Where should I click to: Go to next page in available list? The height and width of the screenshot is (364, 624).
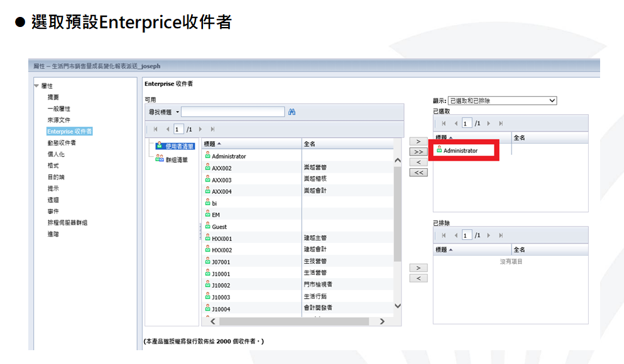click(x=200, y=129)
